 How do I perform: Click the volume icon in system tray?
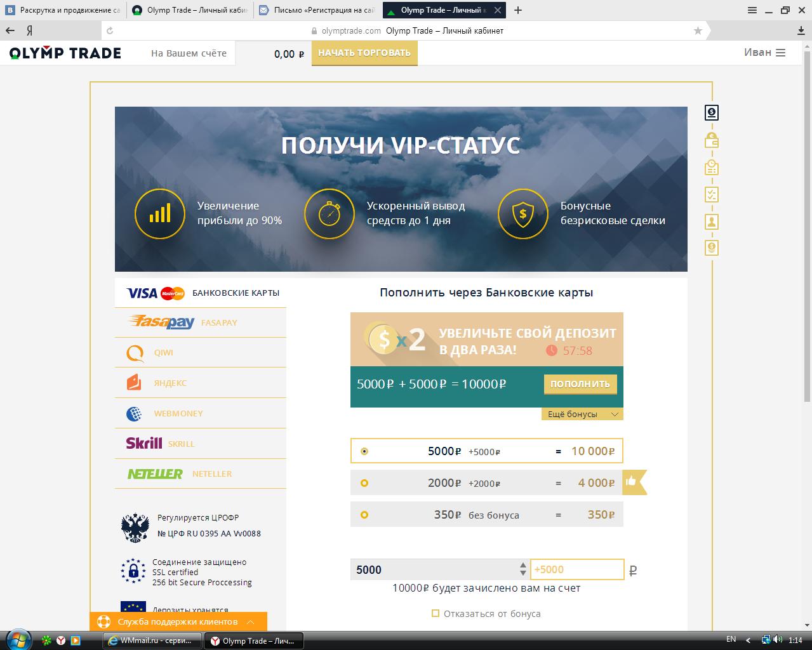click(778, 640)
